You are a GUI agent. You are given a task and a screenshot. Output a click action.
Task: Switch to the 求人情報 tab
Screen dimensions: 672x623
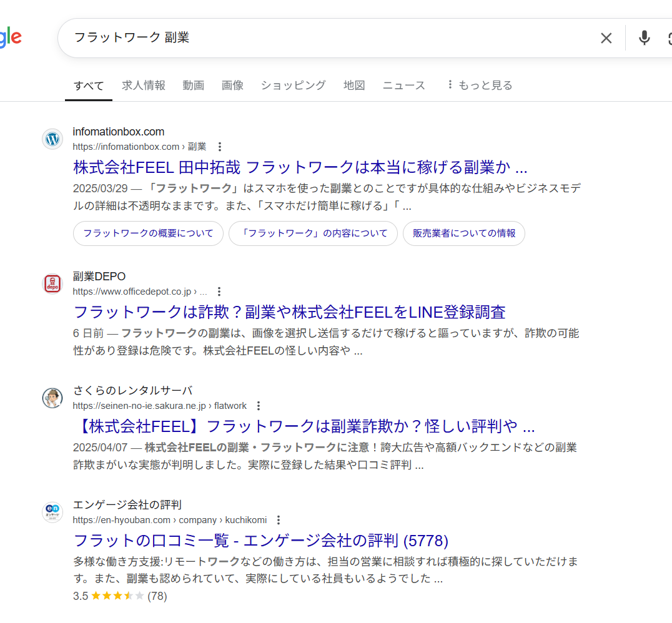[144, 86]
